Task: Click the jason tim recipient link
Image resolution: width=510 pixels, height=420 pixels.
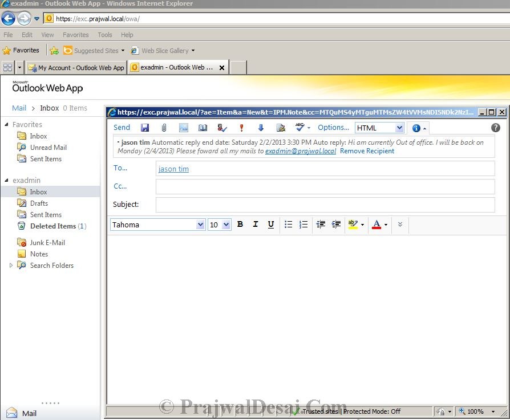Action: coord(173,169)
